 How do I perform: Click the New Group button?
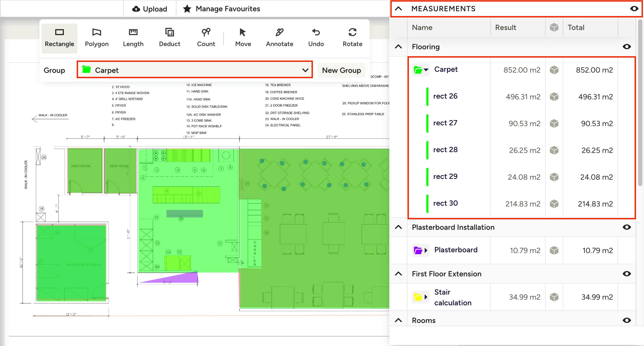click(x=341, y=70)
